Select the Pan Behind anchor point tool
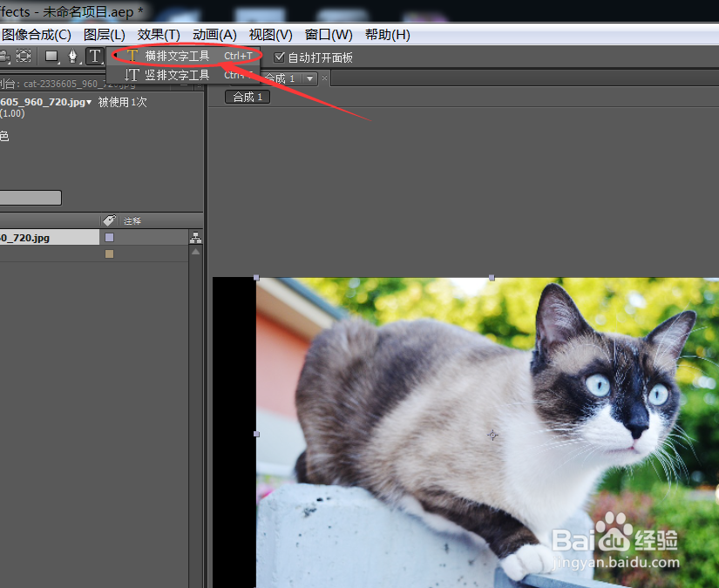 (24, 56)
